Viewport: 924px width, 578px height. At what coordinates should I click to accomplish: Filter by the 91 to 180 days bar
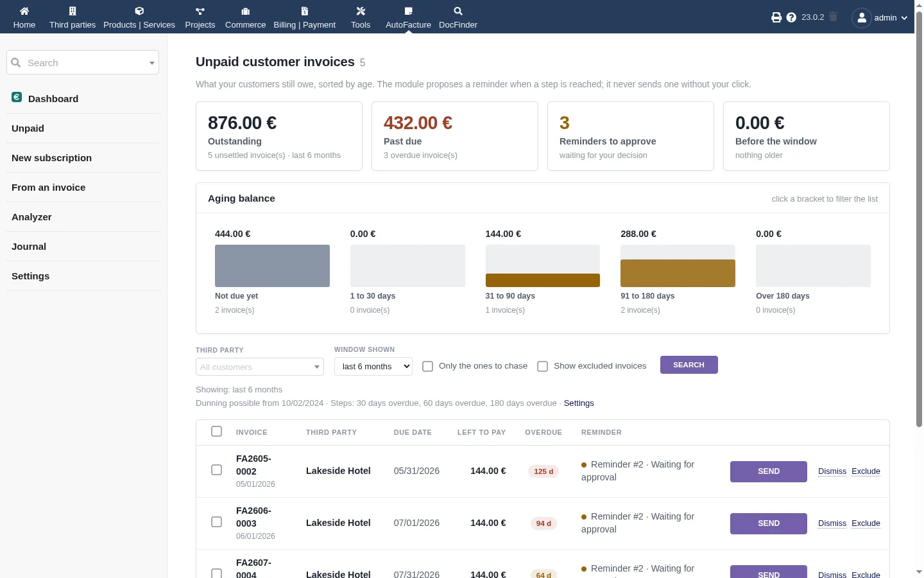pos(678,266)
